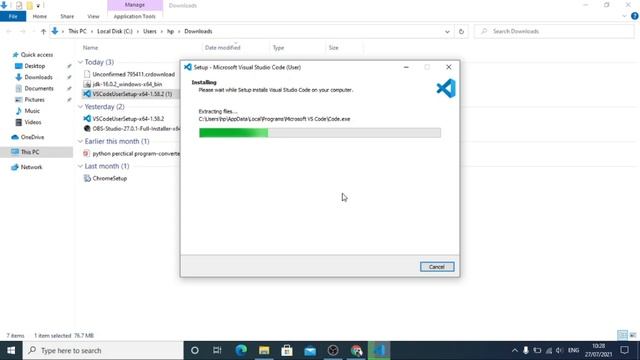
Task: Collapse the Last month (1) group
Action: click(x=80, y=166)
